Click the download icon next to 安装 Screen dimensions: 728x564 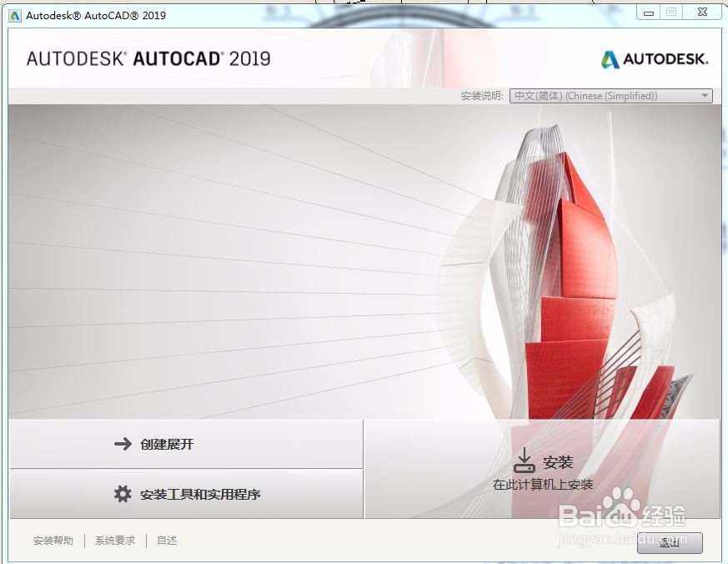click(525, 460)
